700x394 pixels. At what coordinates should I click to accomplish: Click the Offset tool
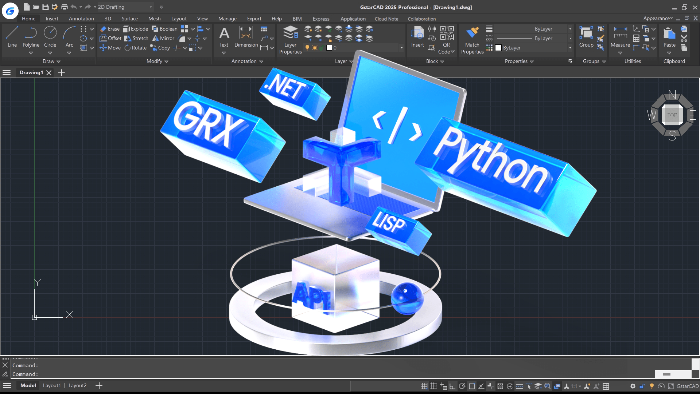click(110, 38)
